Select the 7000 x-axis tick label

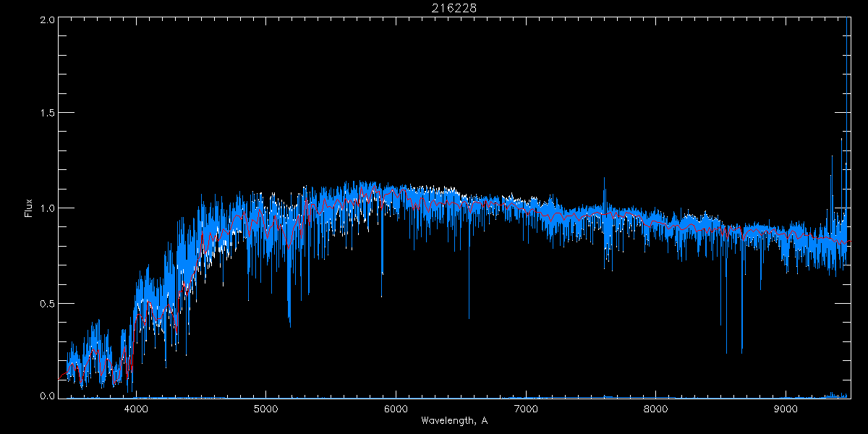tap(526, 408)
